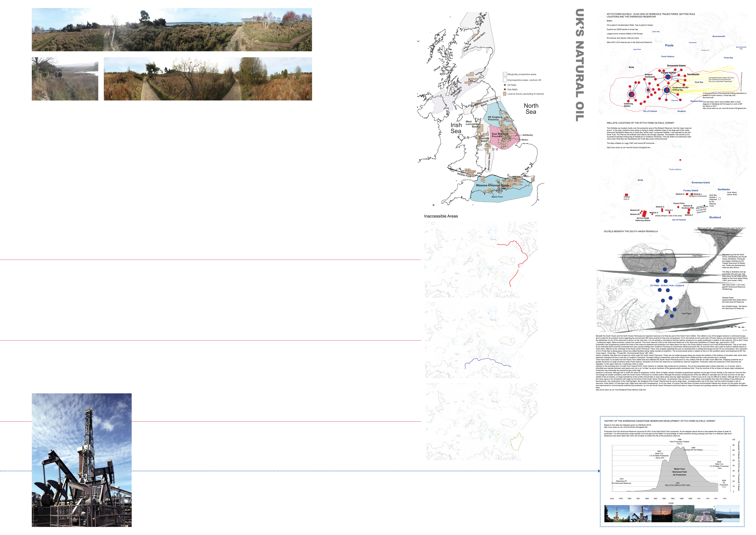Click the two walkers heathland photo
The height and width of the screenshot is (535, 756).
(65, 79)
